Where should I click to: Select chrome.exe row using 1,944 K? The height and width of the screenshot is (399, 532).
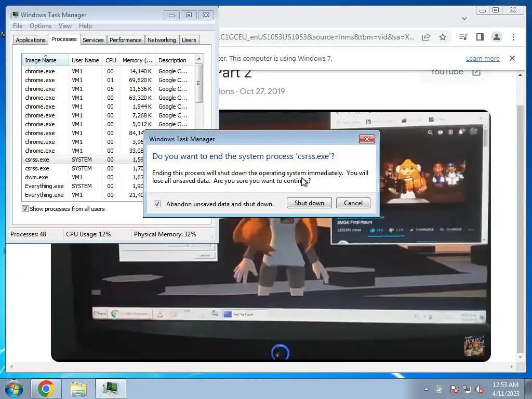[x=108, y=107]
